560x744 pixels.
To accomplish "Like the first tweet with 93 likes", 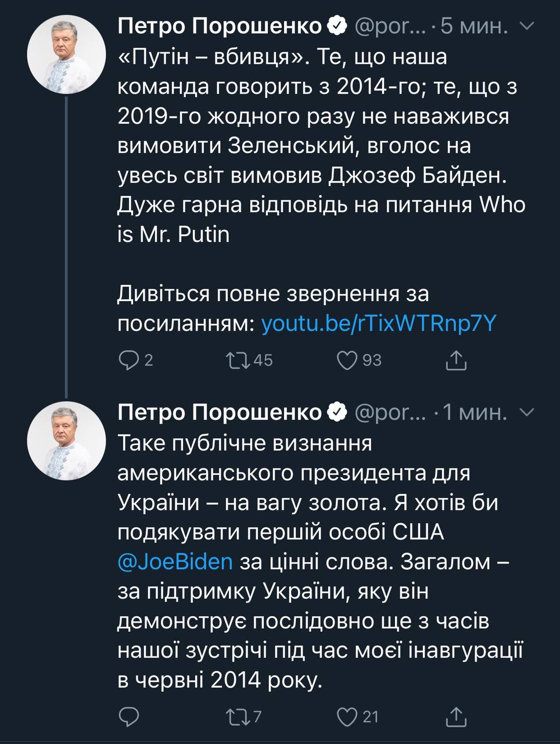I will tap(347, 360).
